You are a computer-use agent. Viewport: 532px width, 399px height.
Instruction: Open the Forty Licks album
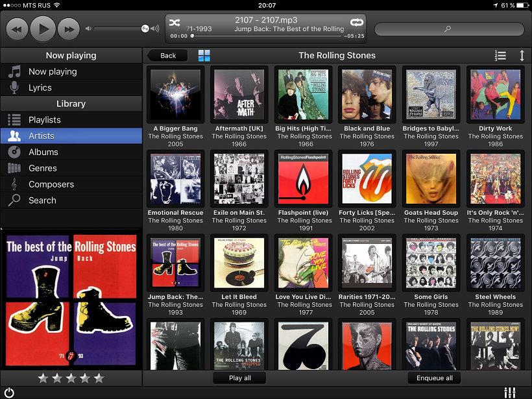click(x=367, y=179)
